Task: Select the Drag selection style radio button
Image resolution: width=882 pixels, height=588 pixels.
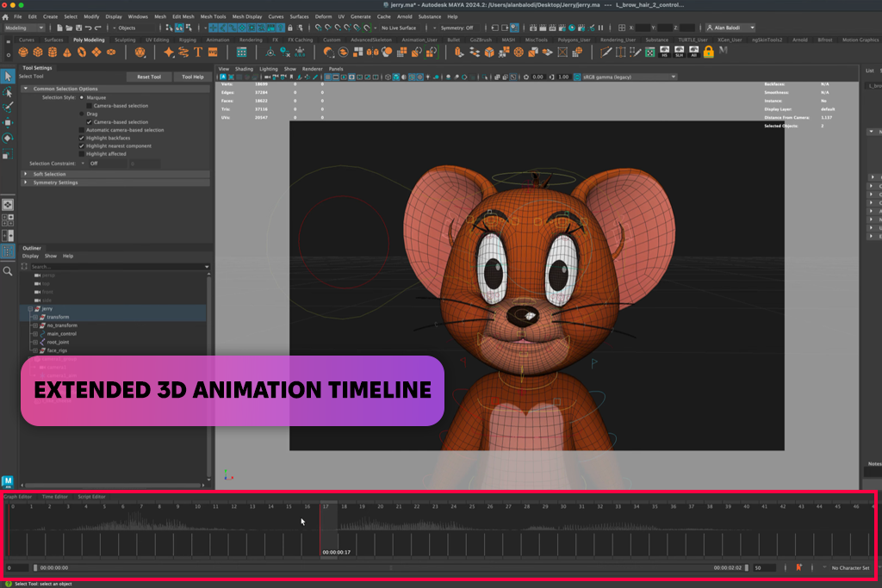Action: click(x=82, y=115)
